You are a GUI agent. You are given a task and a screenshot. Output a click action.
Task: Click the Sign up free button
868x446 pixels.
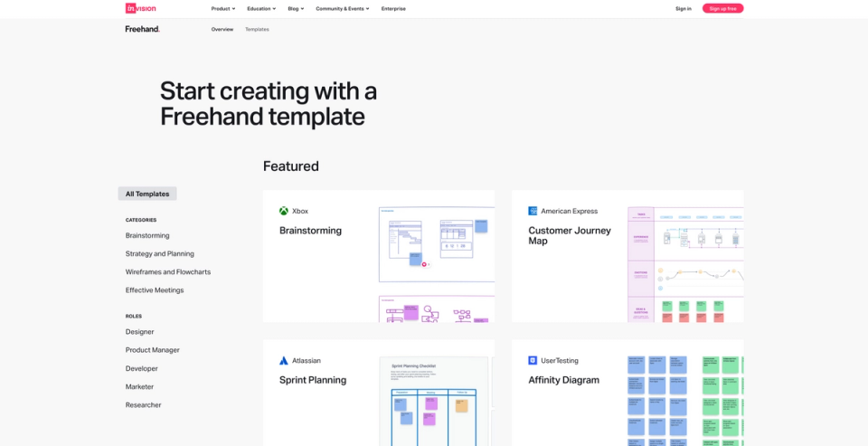tap(723, 8)
